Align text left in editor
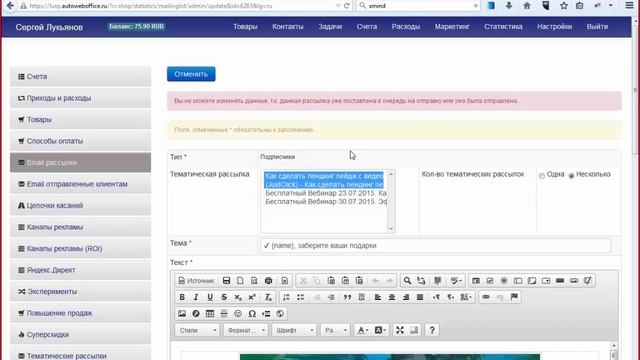Viewport: 640px width, 360px height. point(378,297)
